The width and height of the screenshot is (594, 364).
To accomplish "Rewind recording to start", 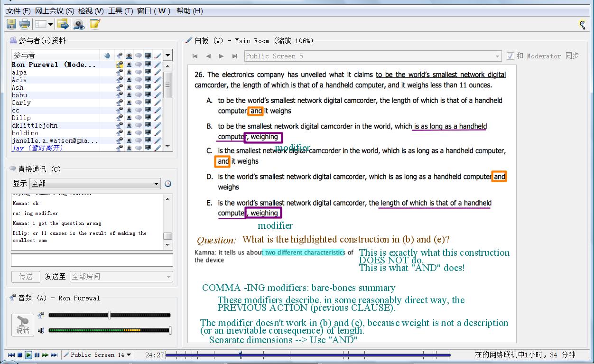I will 11,355.
